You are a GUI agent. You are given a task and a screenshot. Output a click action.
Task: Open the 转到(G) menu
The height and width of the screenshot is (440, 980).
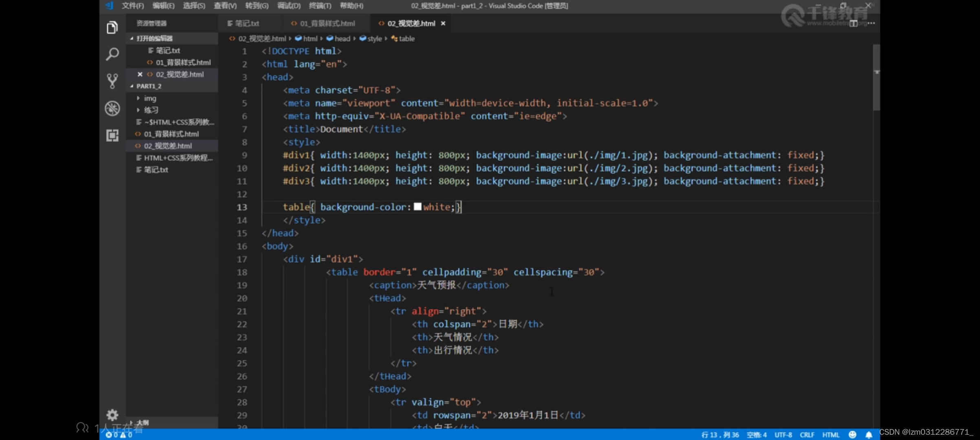tap(257, 6)
